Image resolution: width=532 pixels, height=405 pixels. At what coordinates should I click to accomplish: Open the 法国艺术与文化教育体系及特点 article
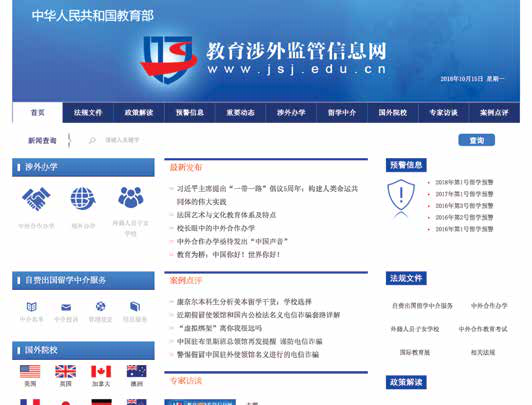pyautogui.click(x=226, y=215)
